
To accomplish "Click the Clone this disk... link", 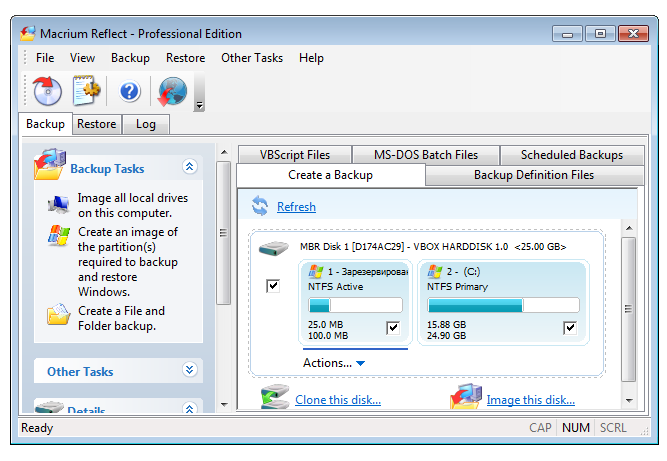I will tap(338, 400).
